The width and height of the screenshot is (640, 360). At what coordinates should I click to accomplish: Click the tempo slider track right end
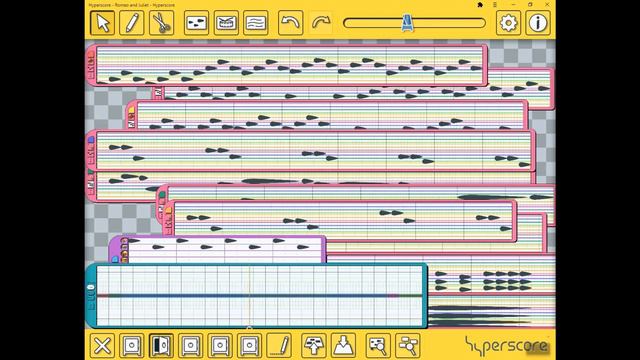[482, 23]
